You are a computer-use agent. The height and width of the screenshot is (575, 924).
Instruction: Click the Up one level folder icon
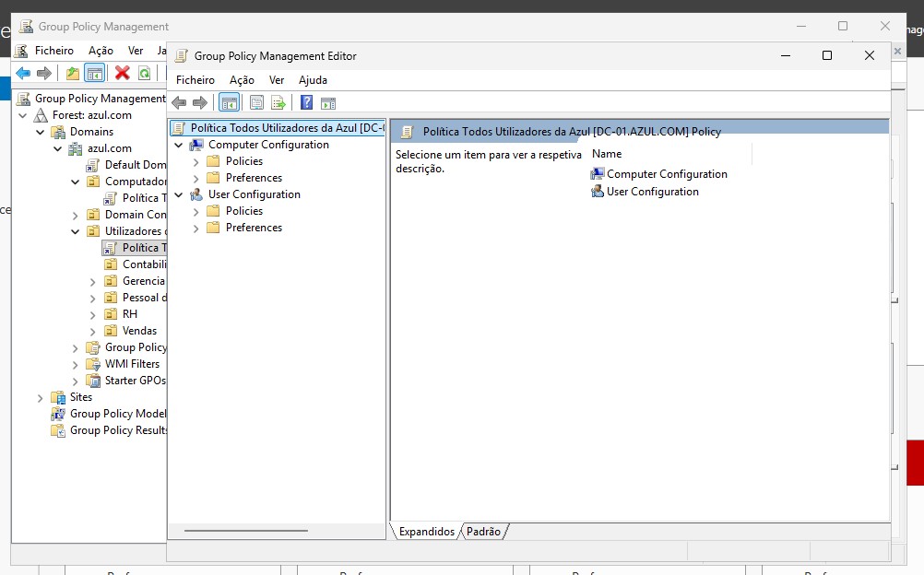coord(73,73)
